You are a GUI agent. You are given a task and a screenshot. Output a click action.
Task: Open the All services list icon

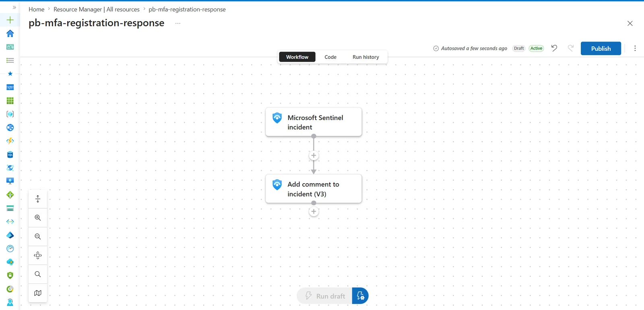click(10, 60)
